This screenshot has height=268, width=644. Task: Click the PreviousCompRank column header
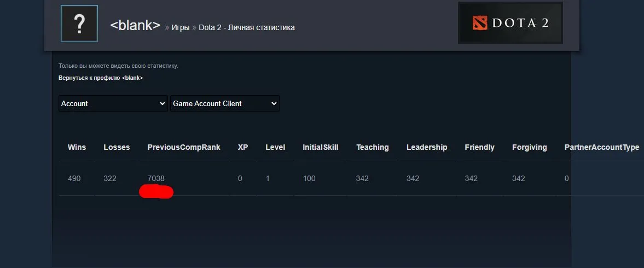[184, 147]
